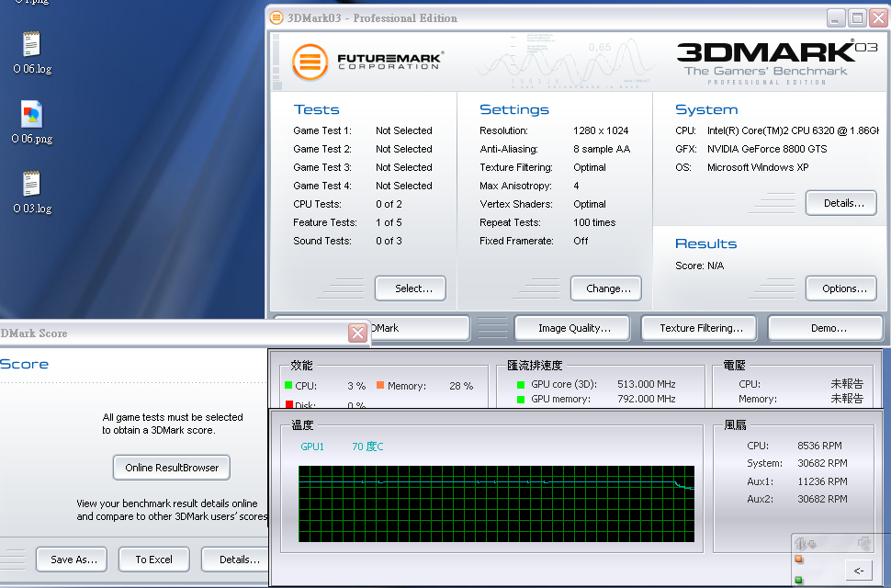Open system Details... in System panel
This screenshot has width=891, height=588.
(x=840, y=203)
